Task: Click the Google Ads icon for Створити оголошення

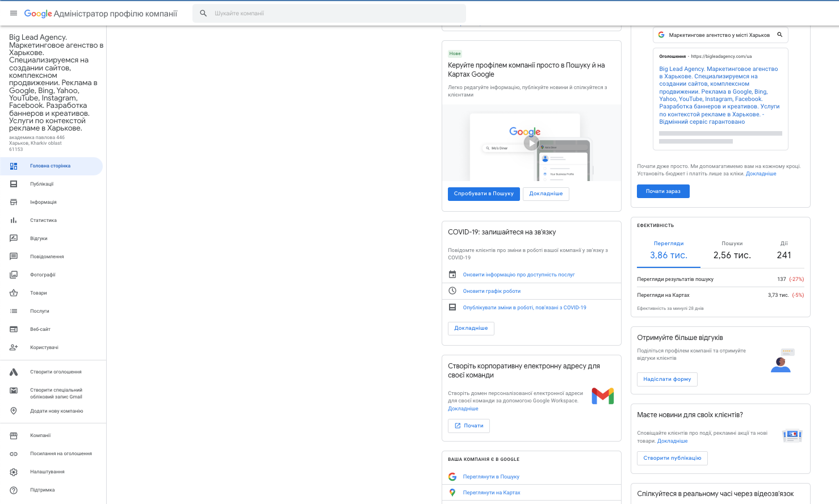Action: point(14,372)
